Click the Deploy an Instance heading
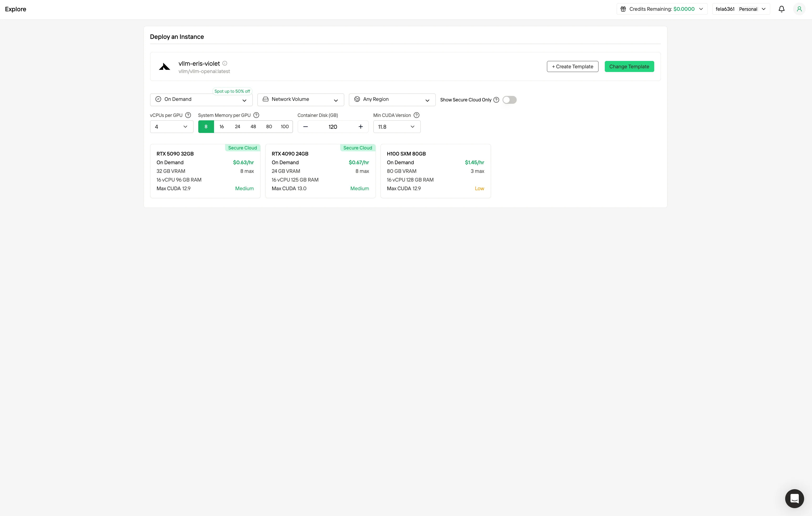 pos(177,37)
